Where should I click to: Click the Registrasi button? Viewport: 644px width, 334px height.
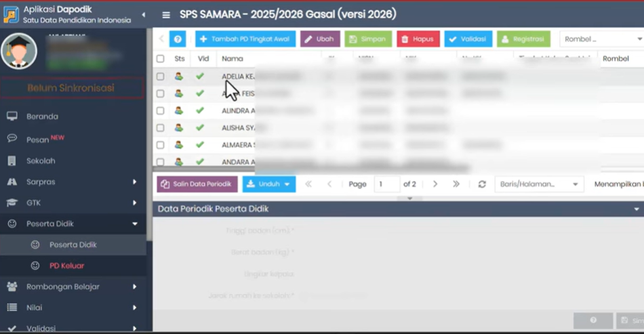(523, 39)
